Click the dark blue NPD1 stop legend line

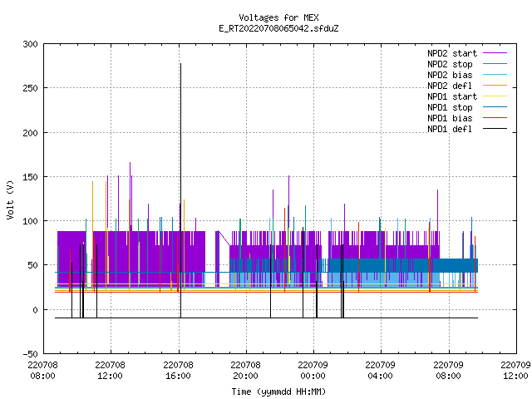(495, 107)
